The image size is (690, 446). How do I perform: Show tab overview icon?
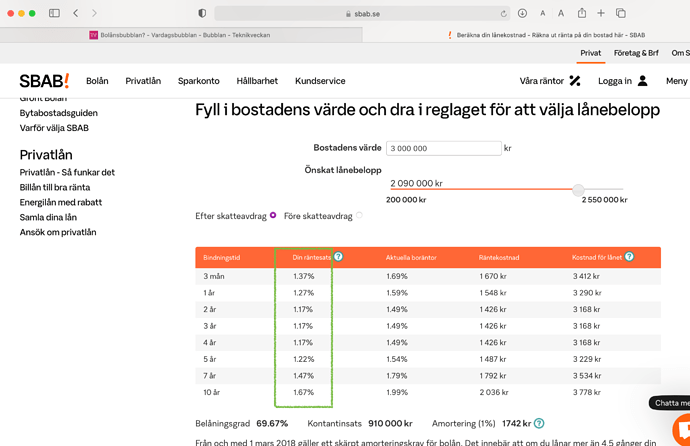point(621,13)
